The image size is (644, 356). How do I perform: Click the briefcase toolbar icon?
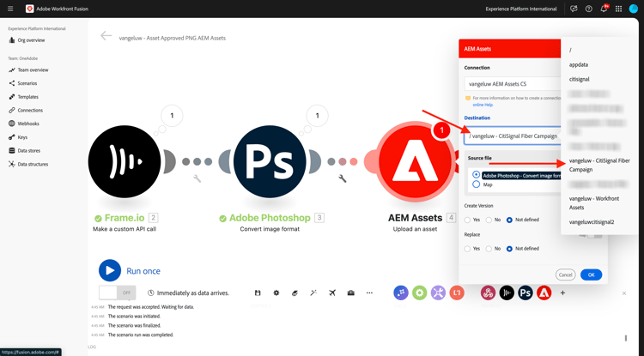(350, 293)
